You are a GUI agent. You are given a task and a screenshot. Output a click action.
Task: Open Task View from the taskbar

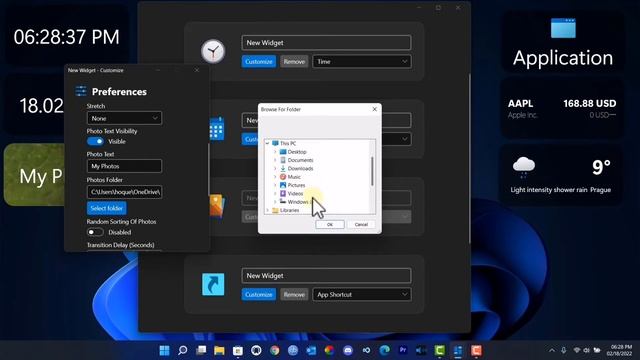[201, 350]
